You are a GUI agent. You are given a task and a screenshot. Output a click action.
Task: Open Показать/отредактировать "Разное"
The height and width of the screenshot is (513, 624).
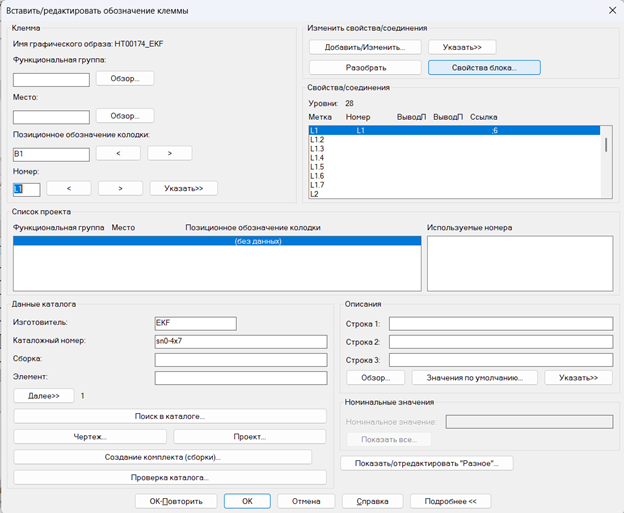coord(427,463)
